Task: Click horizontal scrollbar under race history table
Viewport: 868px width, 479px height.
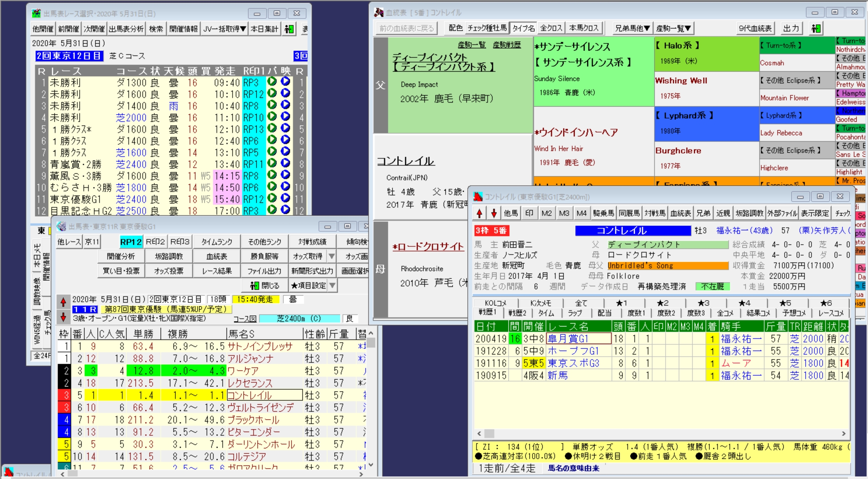Action: click(661, 433)
